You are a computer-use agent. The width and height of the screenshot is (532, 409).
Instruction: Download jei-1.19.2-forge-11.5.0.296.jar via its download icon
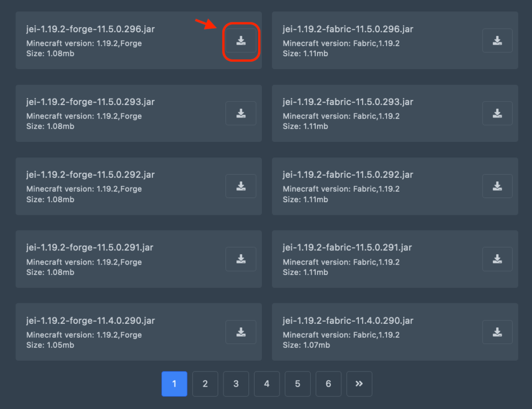(x=241, y=41)
